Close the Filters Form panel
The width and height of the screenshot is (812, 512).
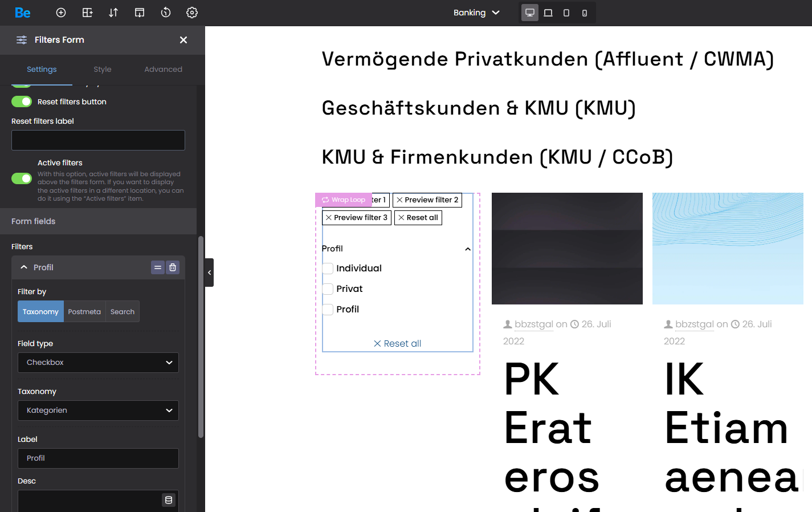pyautogui.click(x=183, y=40)
